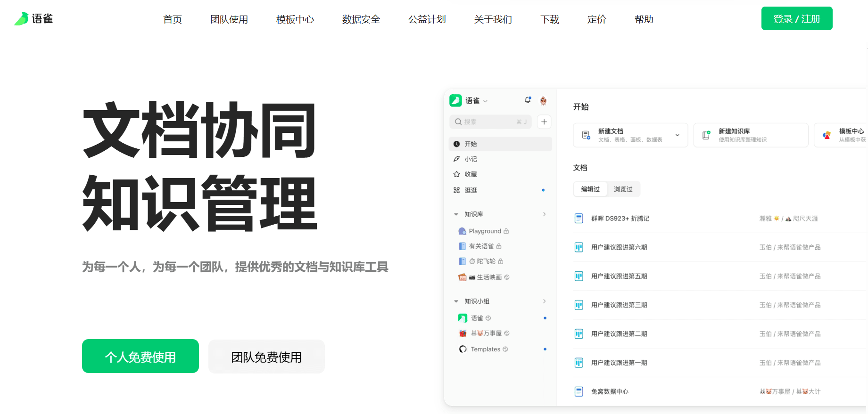The image size is (868, 414).
Task: Click board icon for 用户建议跟进第六期
Action: (579, 247)
